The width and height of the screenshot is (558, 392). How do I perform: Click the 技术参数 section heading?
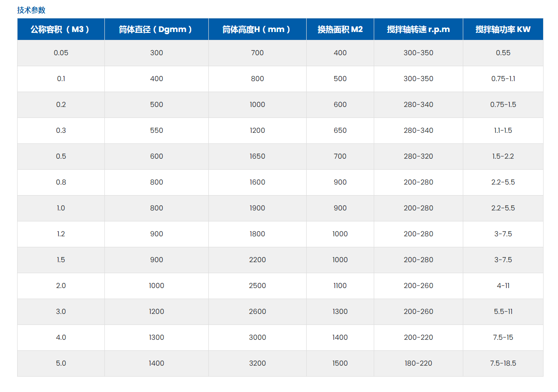click(31, 10)
